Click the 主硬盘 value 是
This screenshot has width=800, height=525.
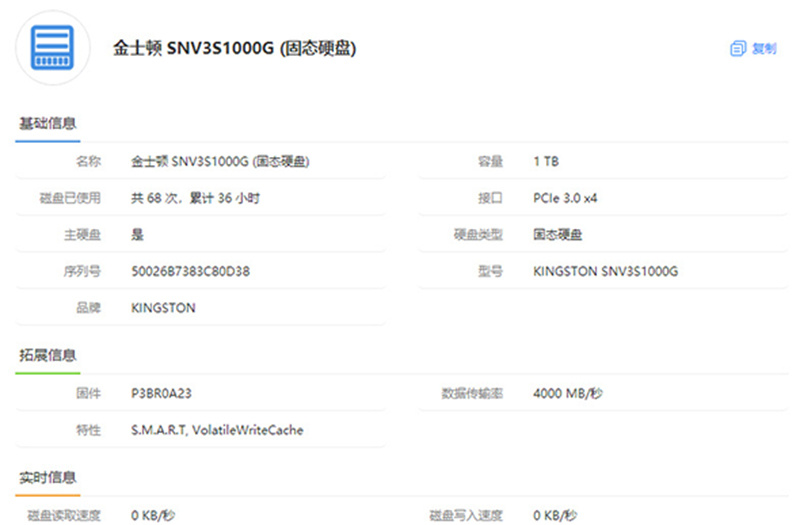pyautogui.click(x=138, y=235)
